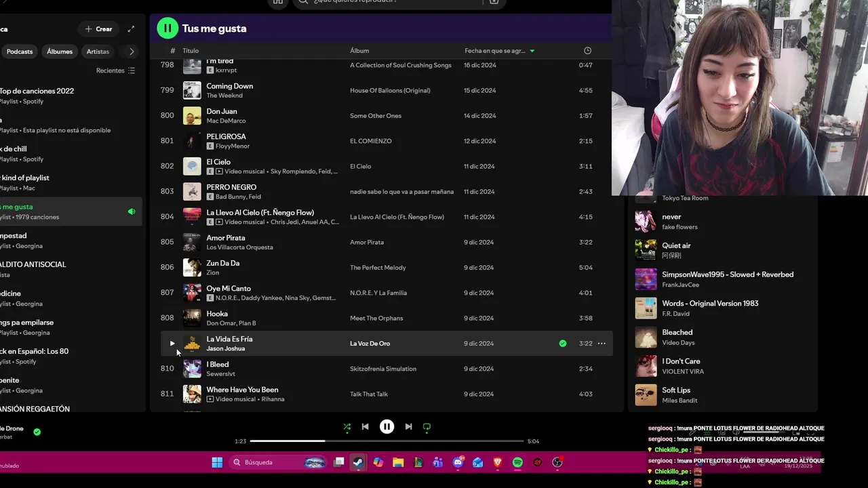Play La Vida Es Fría row play icon
This screenshot has width=868, height=488.
(x=172, y=344)
